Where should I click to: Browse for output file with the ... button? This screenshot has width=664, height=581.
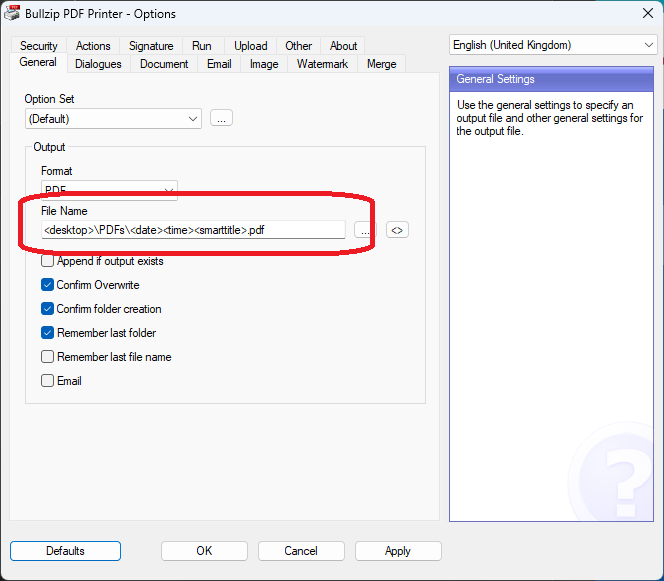364,230
